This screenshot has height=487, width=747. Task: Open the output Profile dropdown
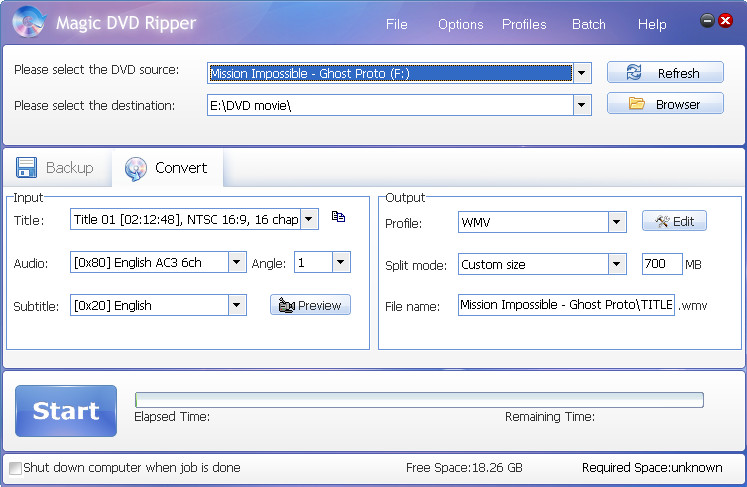(617, 222)
